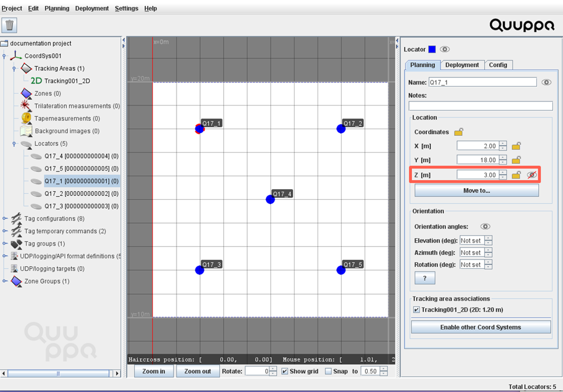Select the Q17_3 locator dot on the map
This screenshot has width=563, height=392.
coord(200,270)
